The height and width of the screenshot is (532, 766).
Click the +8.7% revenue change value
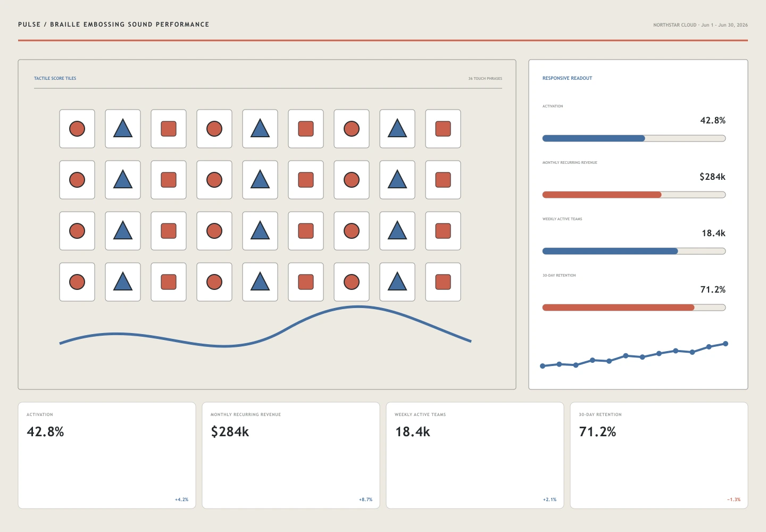(365, 500)
